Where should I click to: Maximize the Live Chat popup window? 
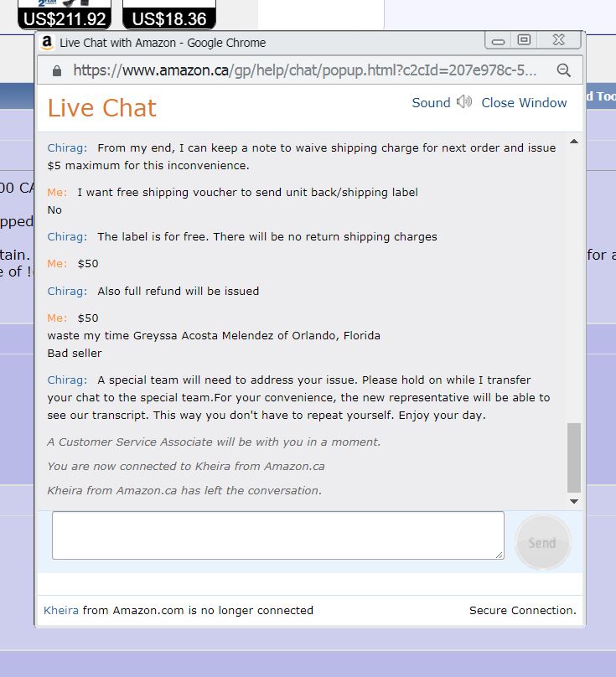[524, 40]
